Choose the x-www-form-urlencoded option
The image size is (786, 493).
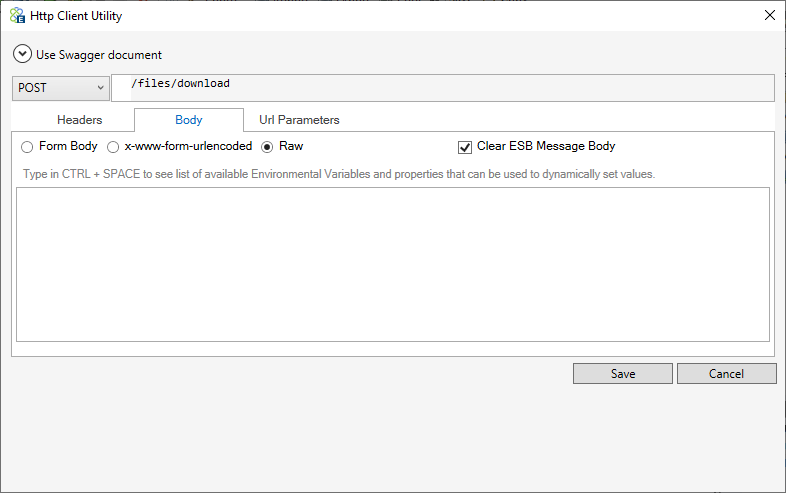(113, 146)
